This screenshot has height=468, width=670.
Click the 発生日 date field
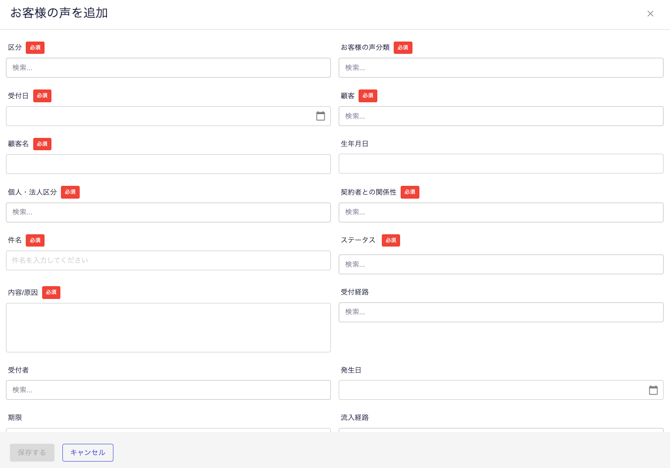tap(490, 390)
